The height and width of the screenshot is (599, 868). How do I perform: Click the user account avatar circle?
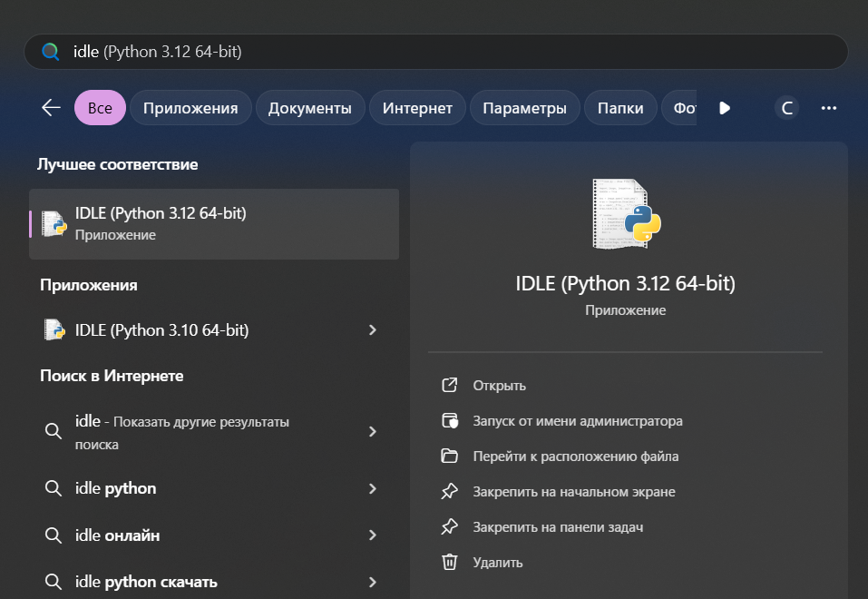[787, 108]
